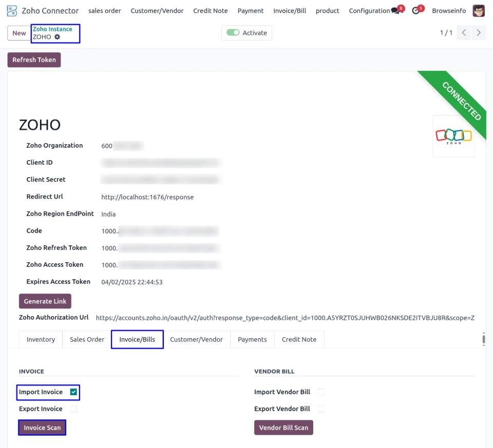Open the Payment top menu
The image size is (493, 448).
251,11
